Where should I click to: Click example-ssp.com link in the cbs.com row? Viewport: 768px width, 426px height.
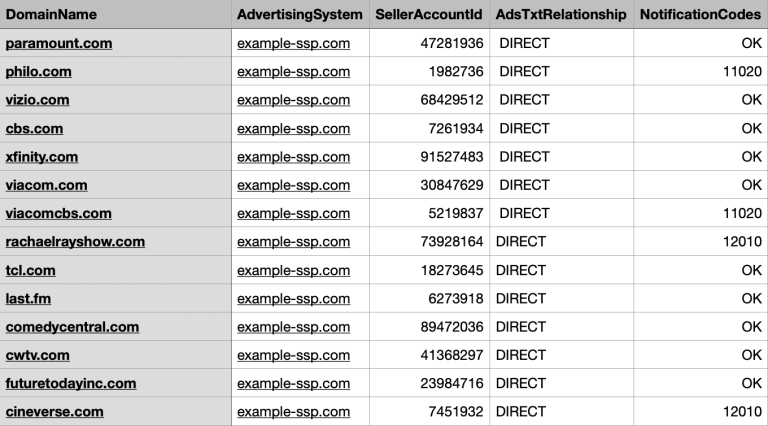point(294,129)
